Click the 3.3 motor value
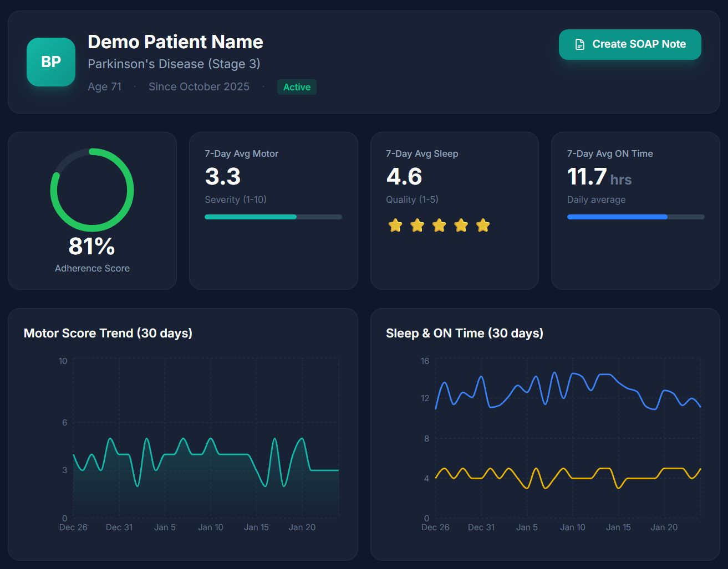The height and width of the screenshot is (569, 728). (x=223, y=177)
